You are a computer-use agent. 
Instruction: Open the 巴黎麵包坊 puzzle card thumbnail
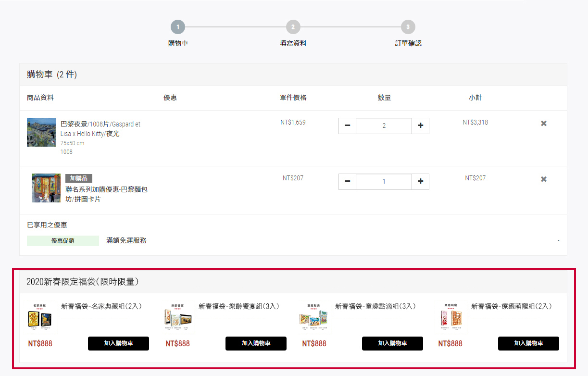tap(46, 188)
